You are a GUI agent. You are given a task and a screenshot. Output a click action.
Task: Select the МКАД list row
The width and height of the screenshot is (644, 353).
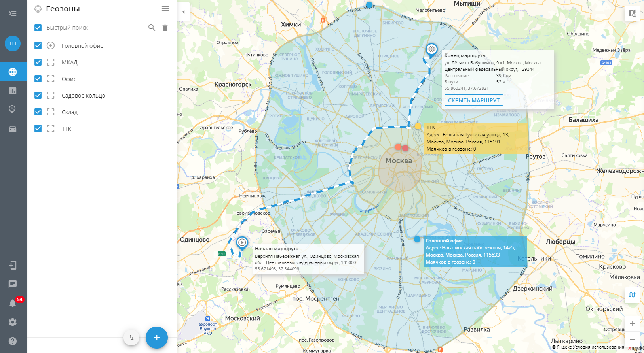pos(102,62)
